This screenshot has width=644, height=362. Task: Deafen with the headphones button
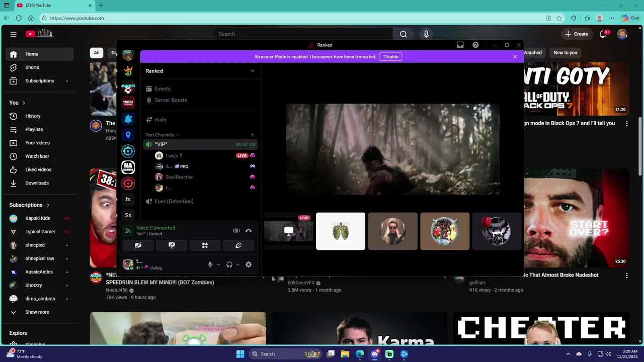point(229,264)
